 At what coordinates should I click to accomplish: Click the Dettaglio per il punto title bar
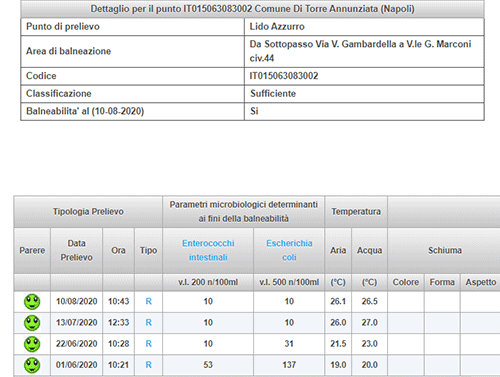pyautogui.click(x=252, y=9)
